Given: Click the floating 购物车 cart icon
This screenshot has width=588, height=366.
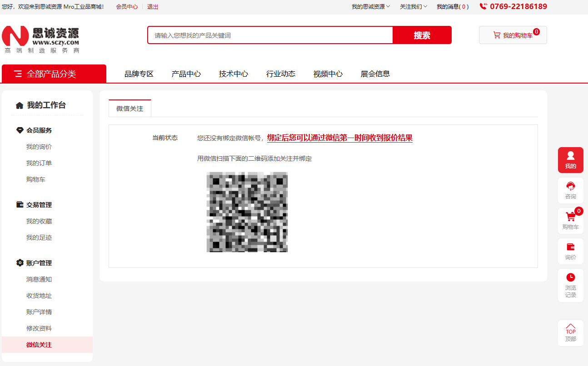Looking at the screenshot, I should coord(570,220).
